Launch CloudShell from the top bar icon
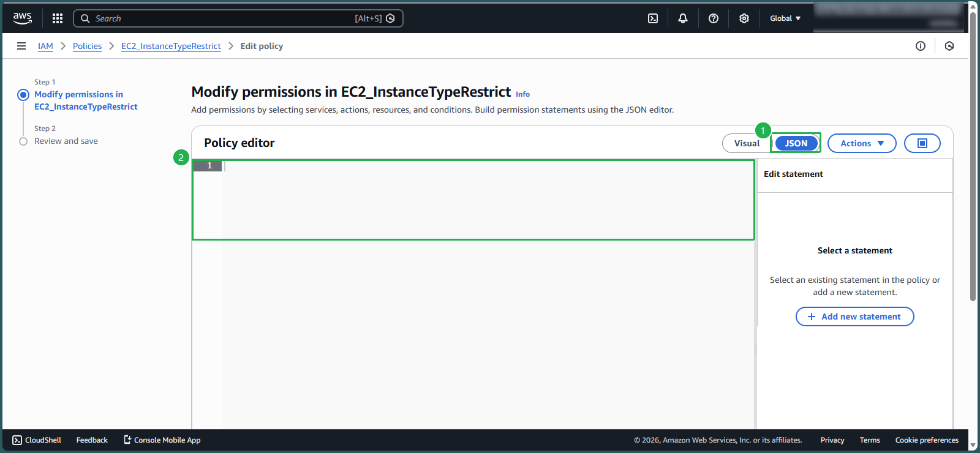This screenshot has height=453, width=980. coord(653,18)
